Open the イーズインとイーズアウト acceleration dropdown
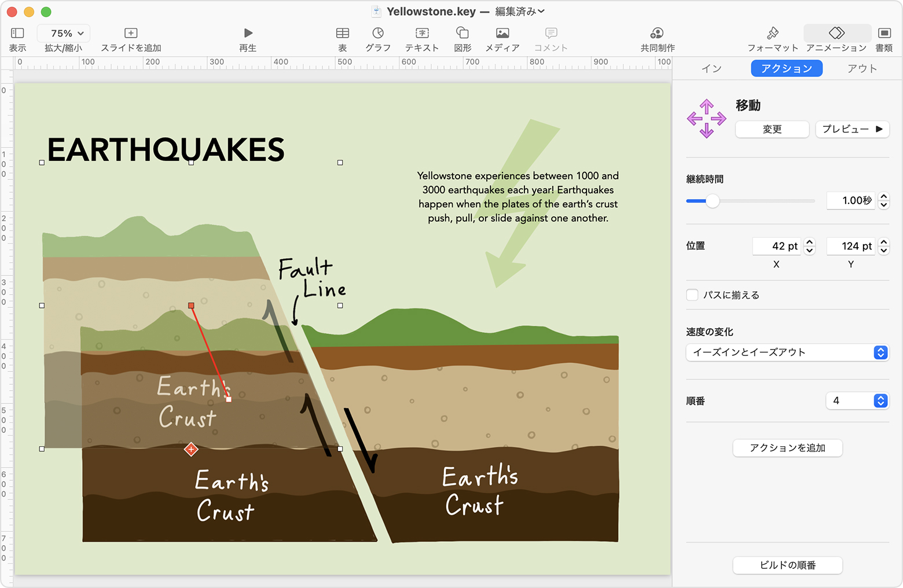Viewport: 903px width, 588px height. coord(787,352)
